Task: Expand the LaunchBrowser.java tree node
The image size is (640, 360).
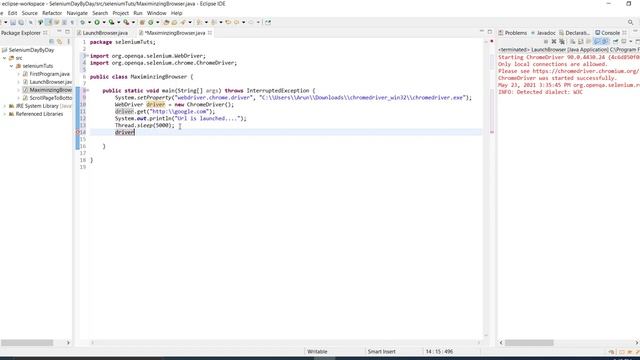Action: coord(19,82)
